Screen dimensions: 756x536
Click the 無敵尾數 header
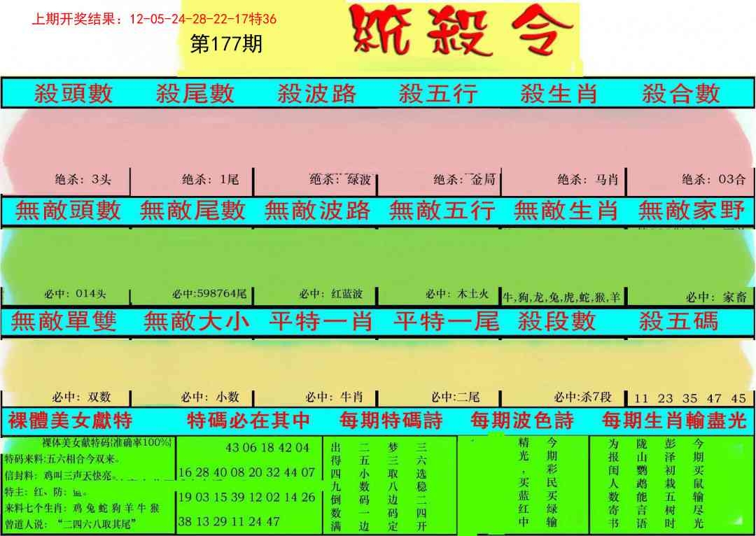(x=193, y=211)
